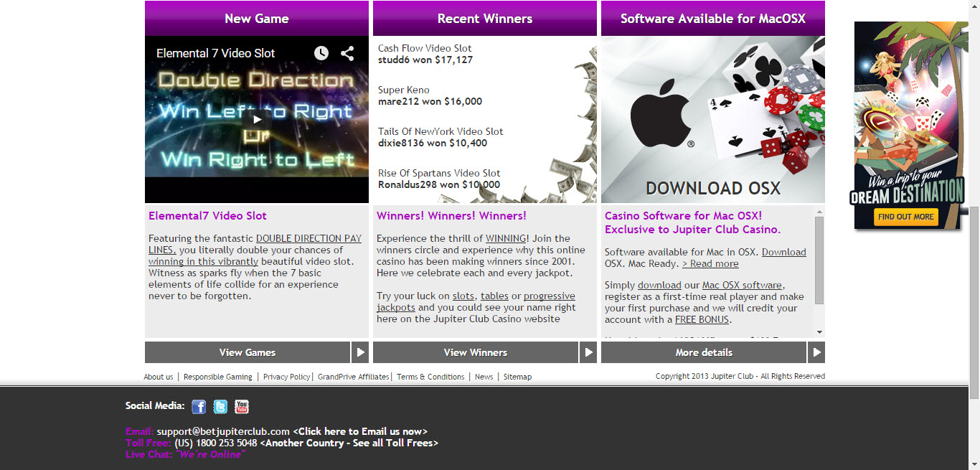Click the 'Super Keno' game name

tap(404, 90)
